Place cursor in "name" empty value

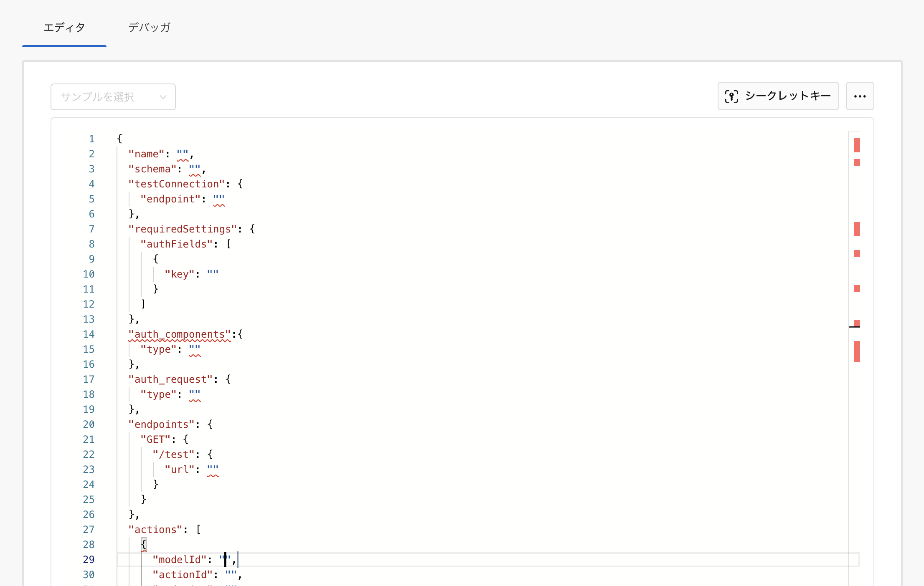click(183, 154)
